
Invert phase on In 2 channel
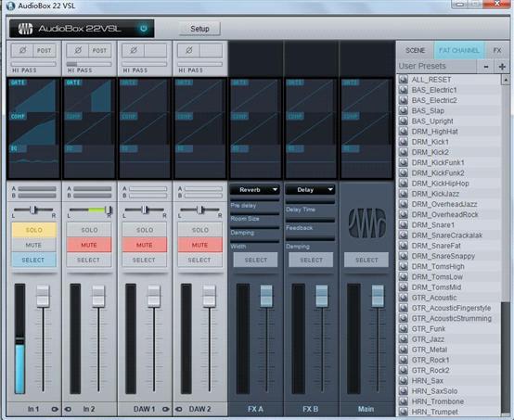tap(78, 50)
